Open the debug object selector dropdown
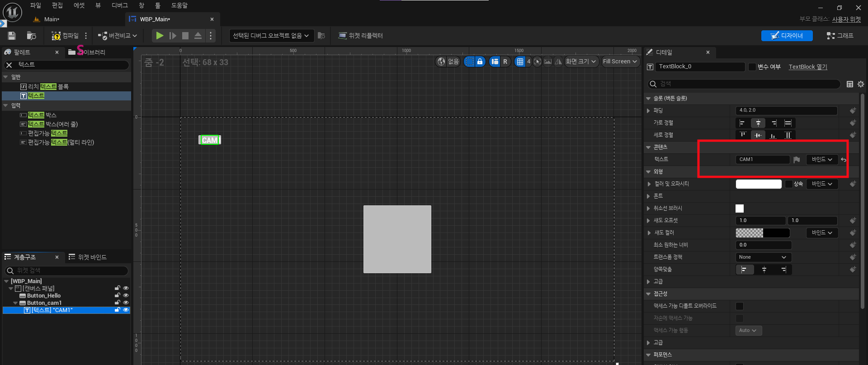868x365 pixels. 271,36
